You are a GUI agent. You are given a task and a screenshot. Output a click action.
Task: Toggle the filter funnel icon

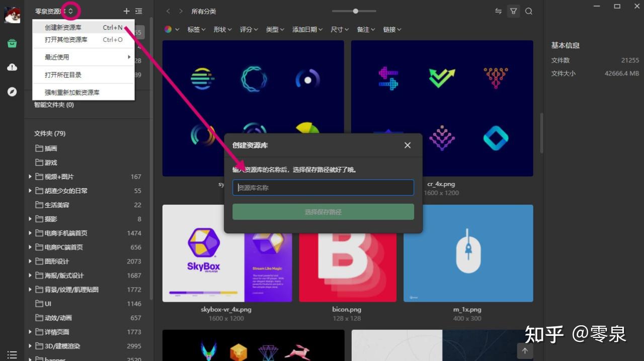[513, 11]
